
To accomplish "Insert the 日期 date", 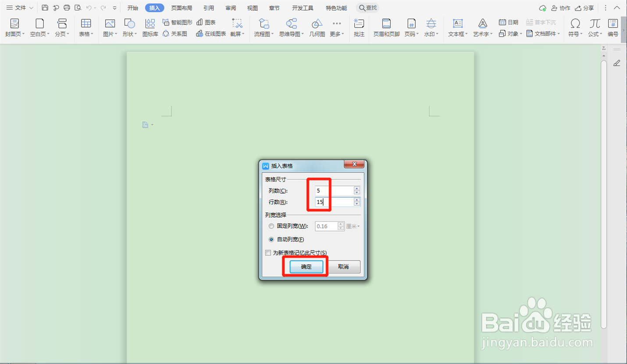I will coord(509,22).
